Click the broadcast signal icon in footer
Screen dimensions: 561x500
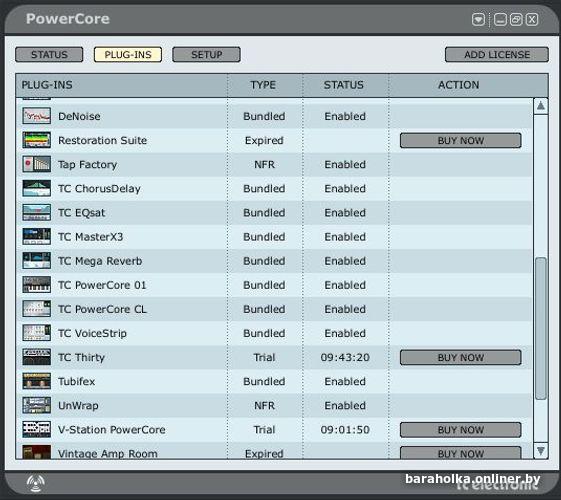click(36, 483)
